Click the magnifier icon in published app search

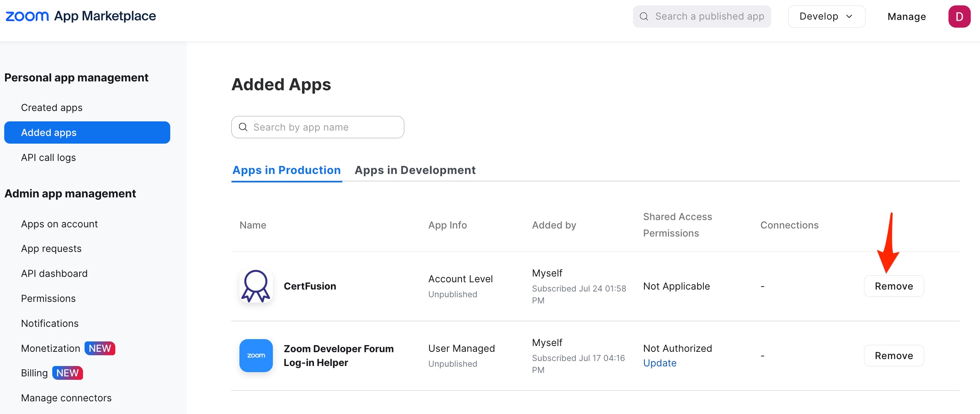click(644, 17)
